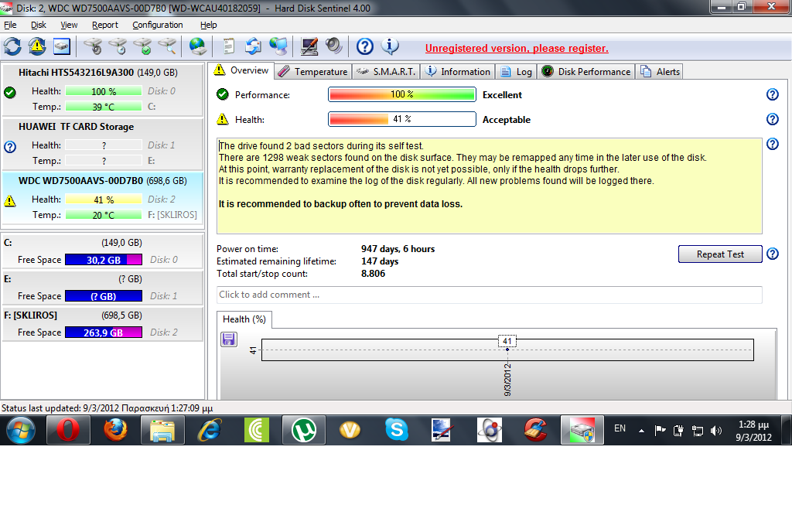Screen dimensions: 792x532
Task: Click question mark icon beside HUAWEI TF CARD
Action: (x=10, y=147)
